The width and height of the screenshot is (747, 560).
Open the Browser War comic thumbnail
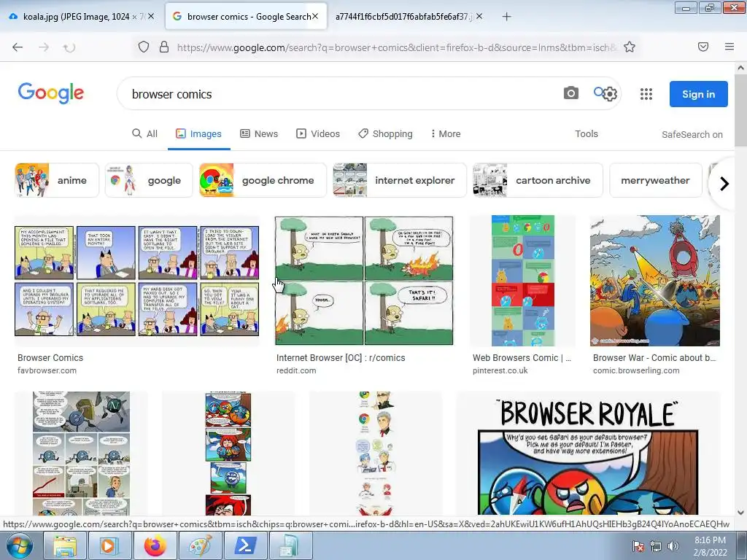(x=655, y=281)
